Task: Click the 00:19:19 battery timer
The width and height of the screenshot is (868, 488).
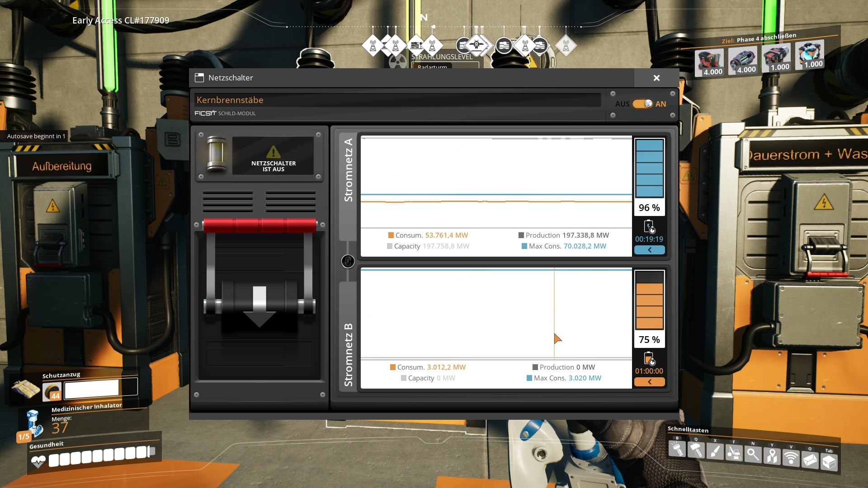Action: (x=649, y=239)
